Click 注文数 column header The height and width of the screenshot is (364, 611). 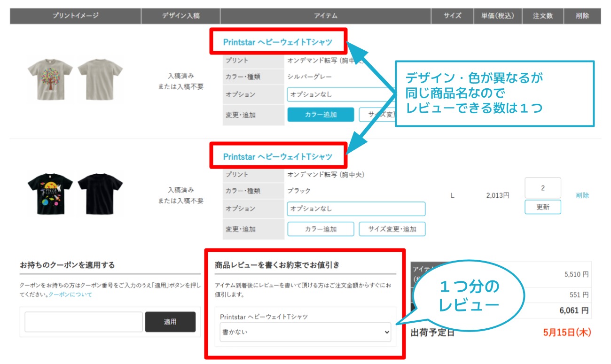coord(543,16)
